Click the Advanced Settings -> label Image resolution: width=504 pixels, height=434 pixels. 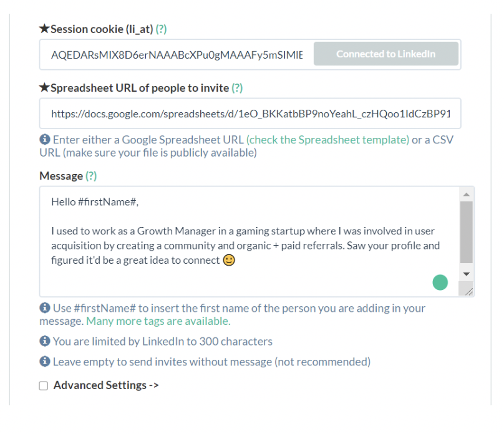106,385
